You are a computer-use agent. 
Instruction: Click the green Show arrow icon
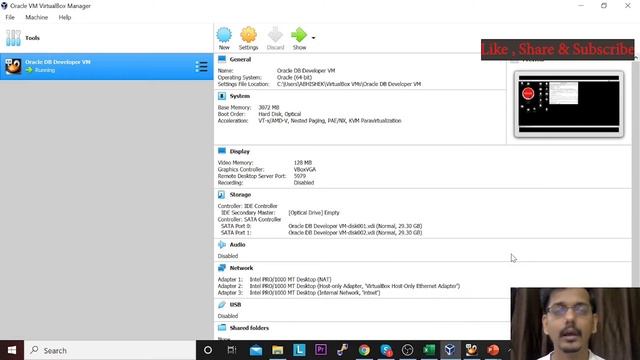299,35
